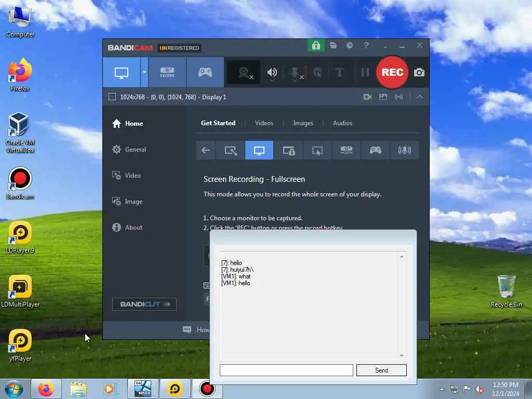Select gamepad mode icon in Get Started row

[375, 150]
